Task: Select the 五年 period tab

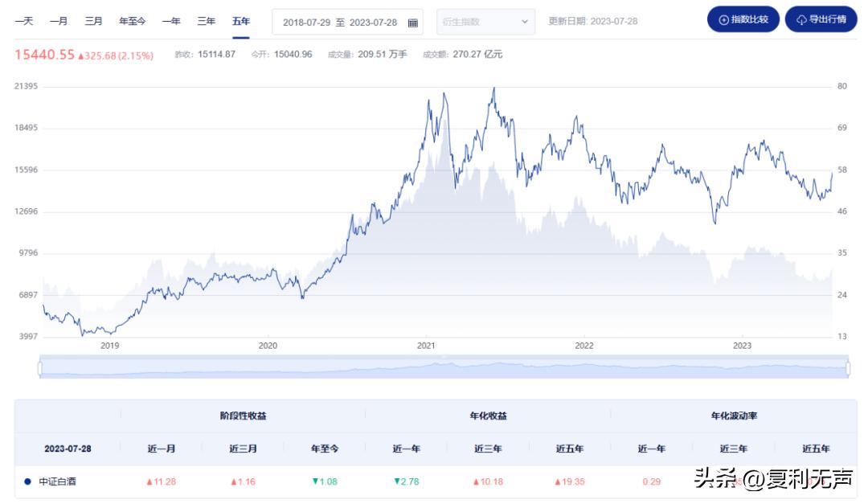Action: pos(241,21)
